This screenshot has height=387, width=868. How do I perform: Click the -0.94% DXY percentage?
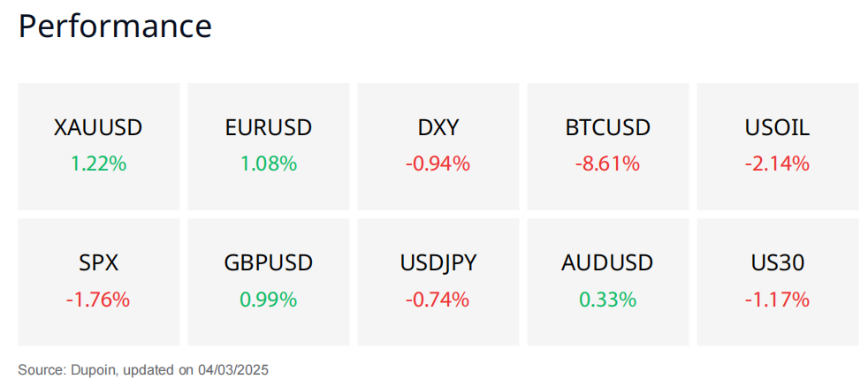coord(438,163)
